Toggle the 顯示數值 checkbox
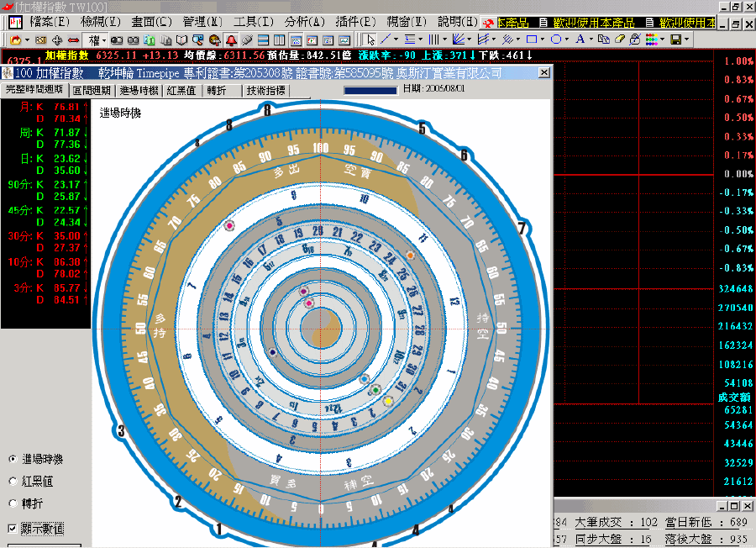This screenshot has height=548, width=756. pyautogui.click(x=13, y=528)
